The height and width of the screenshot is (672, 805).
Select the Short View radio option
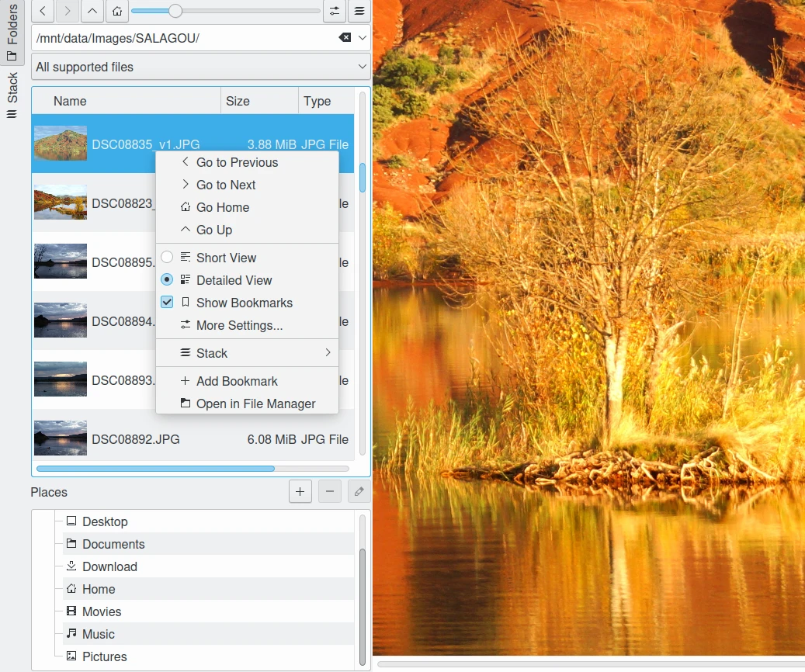(x=167, y=258)
